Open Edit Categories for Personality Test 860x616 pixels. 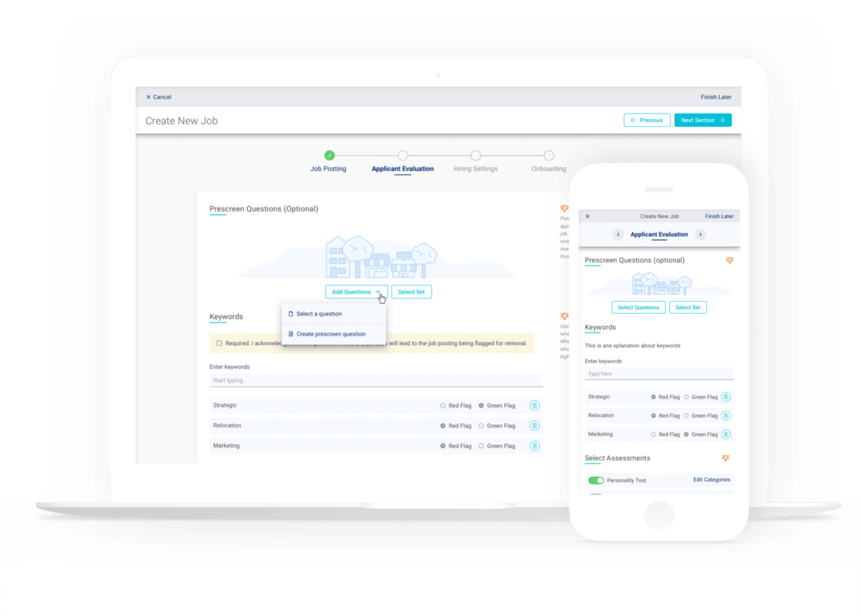point(711,479)
